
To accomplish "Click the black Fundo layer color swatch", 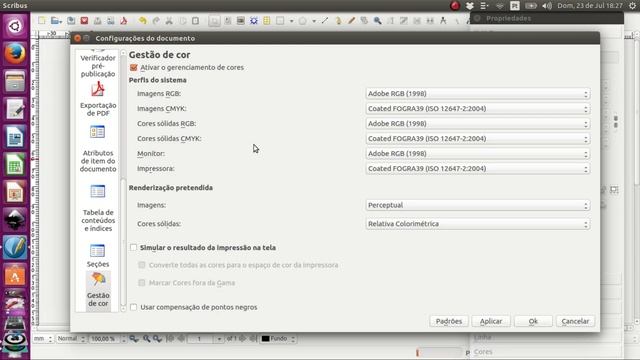I will pos(265,338).
